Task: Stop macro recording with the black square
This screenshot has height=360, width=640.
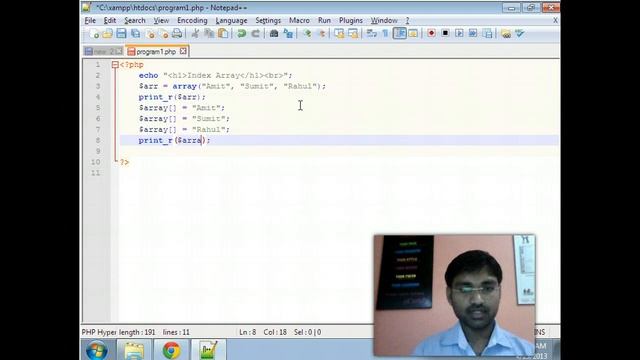Action: [445, 33]
